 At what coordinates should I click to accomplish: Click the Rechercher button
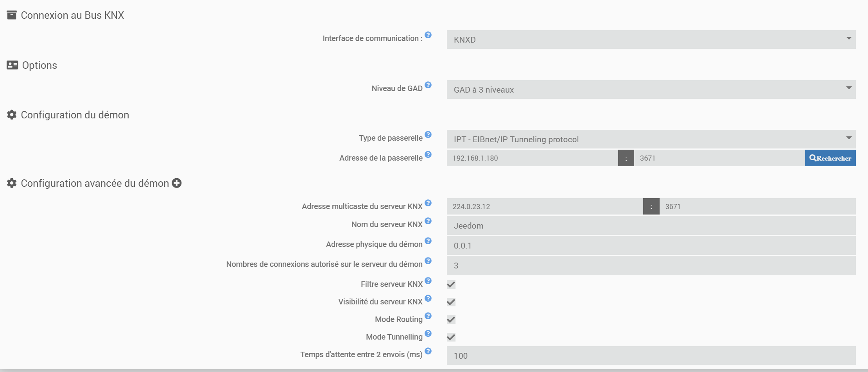830,158
